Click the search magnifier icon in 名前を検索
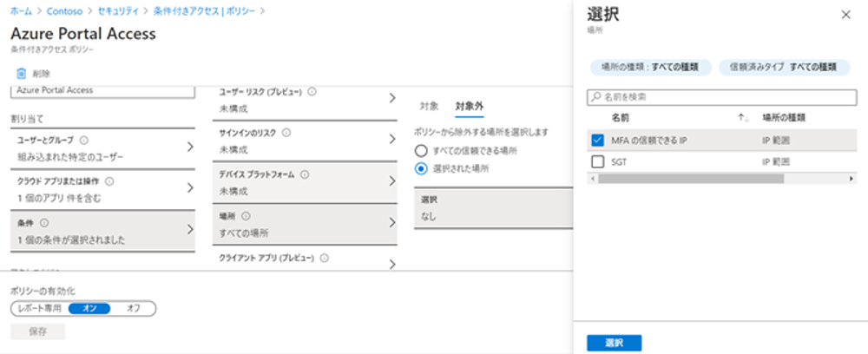Viewport: 868px width, 354px height. (596, 97)
